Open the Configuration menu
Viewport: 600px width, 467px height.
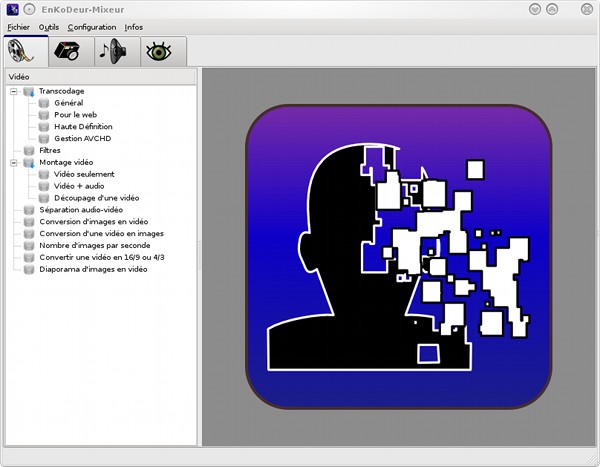(92, 27)
